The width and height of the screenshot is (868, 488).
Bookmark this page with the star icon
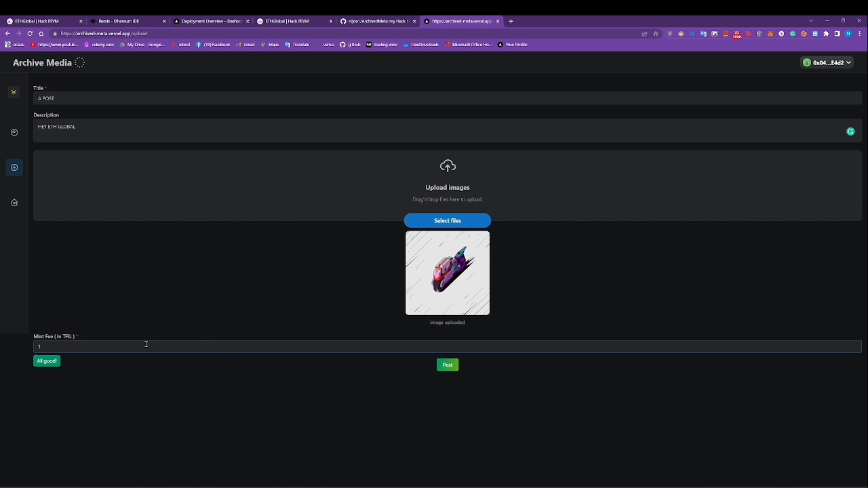656,34
